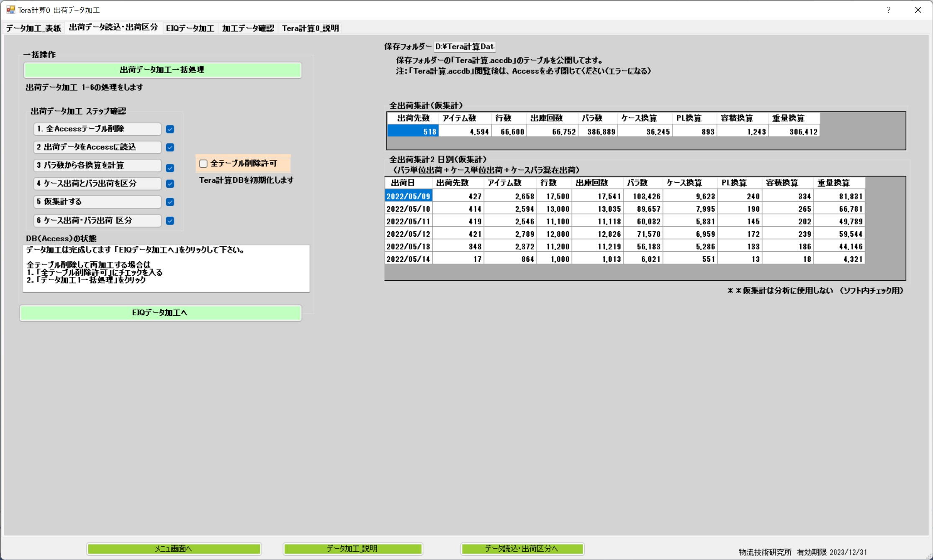Toggle the step 3 バラ数から各換算を計算 checkbox

pyautogui.click(x=170, y=168)
